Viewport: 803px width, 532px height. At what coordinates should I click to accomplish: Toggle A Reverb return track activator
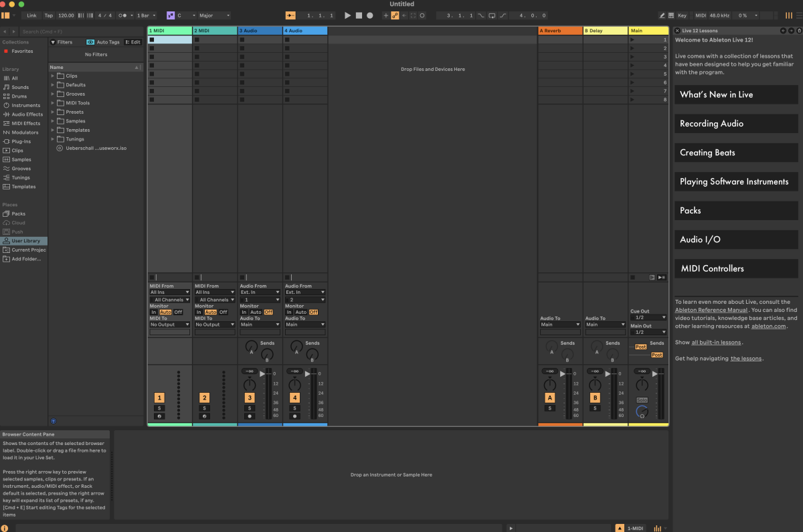[x=550, y=397]
